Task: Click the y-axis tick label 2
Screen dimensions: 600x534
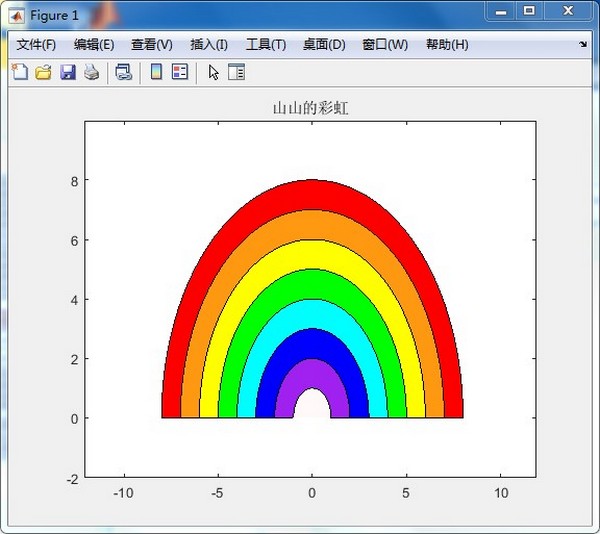Action: (74, 360)
